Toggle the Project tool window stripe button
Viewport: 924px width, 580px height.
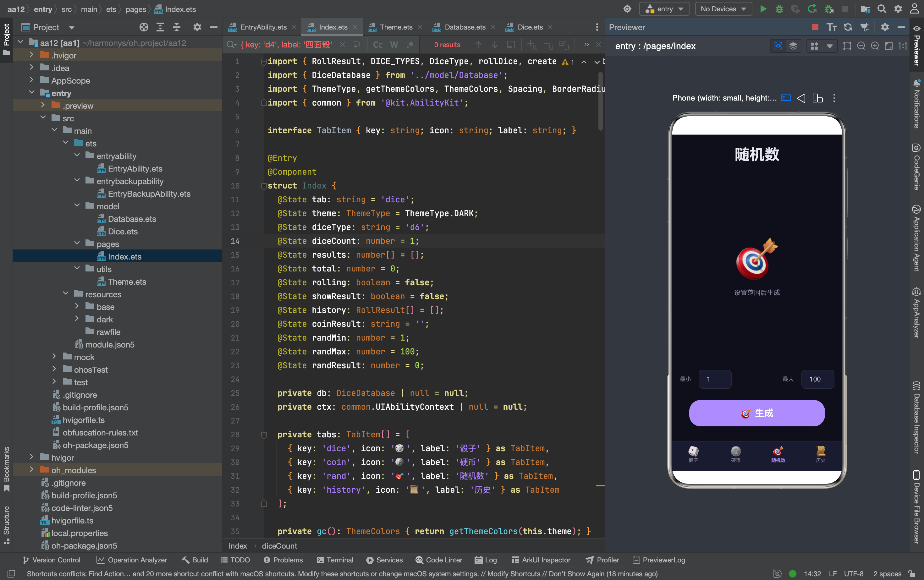tap(7, 40)
